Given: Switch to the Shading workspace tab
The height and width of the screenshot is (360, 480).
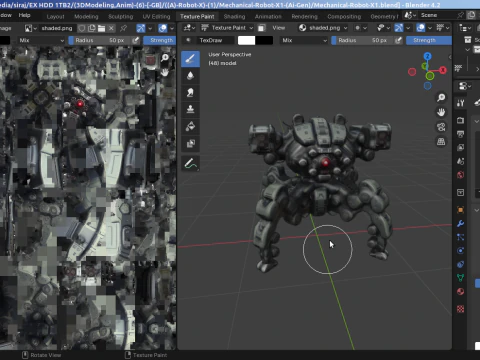Looking at the screenshot, I should click(x=234, y=16).
